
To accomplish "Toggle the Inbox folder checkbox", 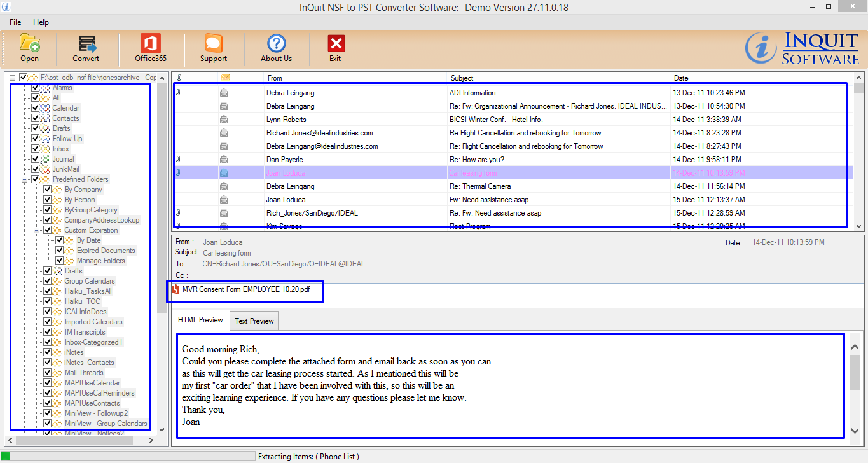I will point(36,149).
